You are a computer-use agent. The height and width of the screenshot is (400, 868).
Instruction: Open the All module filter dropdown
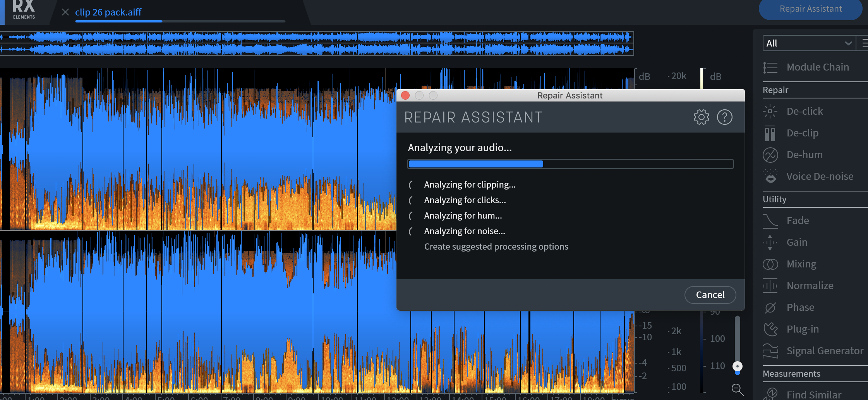pos(809,43)
